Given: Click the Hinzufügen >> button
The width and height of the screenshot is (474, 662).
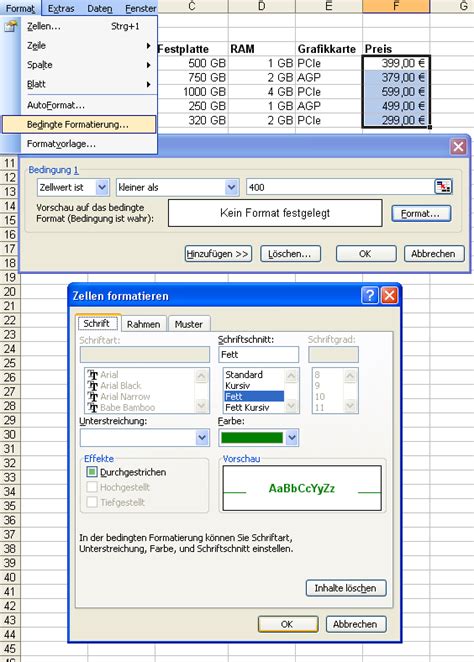Looking at the screenshot, I should tap(218, 254).
